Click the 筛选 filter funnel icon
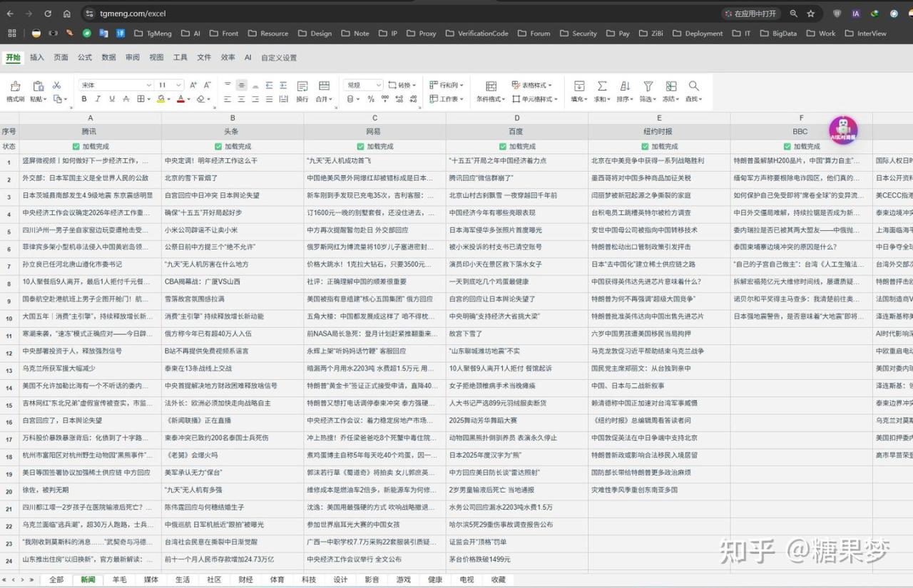This screenshot has width=913, height=588. click(648, 86)
